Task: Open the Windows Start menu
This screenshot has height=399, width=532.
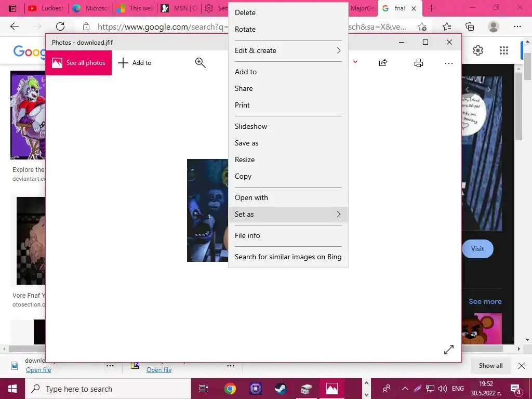Action: 12,389
